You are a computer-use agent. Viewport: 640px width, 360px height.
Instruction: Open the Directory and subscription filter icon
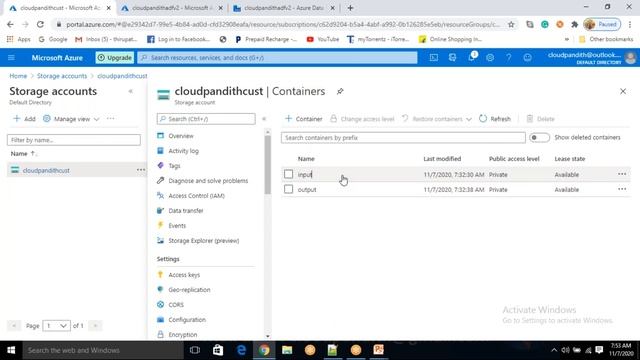click(x=452, y=58)
